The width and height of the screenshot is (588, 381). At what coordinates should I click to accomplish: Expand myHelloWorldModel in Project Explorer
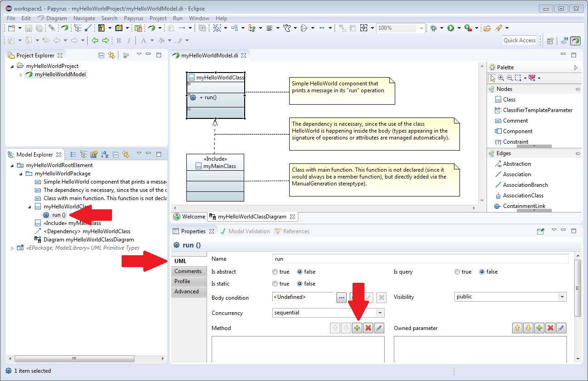click(x=21, y=74)
